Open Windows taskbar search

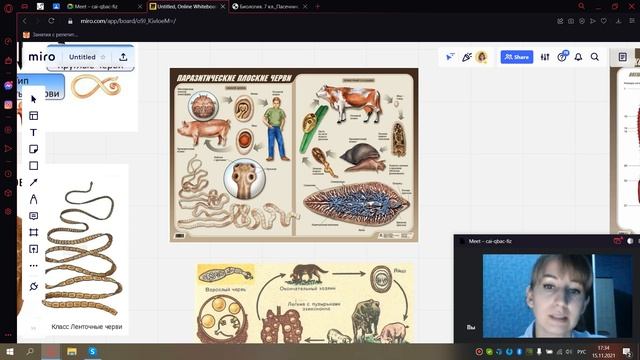coord(30,351)
